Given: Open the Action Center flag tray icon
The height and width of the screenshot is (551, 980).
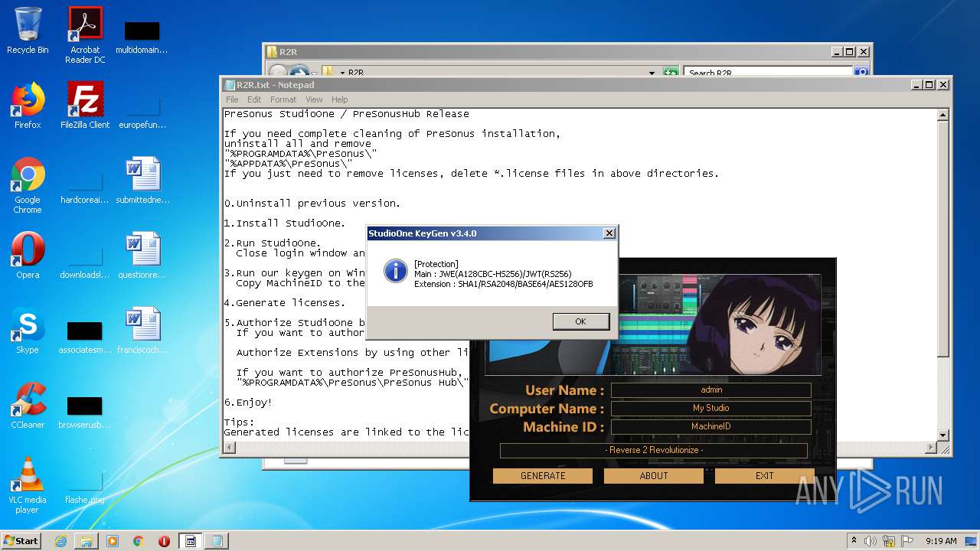Looking at the screenshot, I should pos(907,541).
